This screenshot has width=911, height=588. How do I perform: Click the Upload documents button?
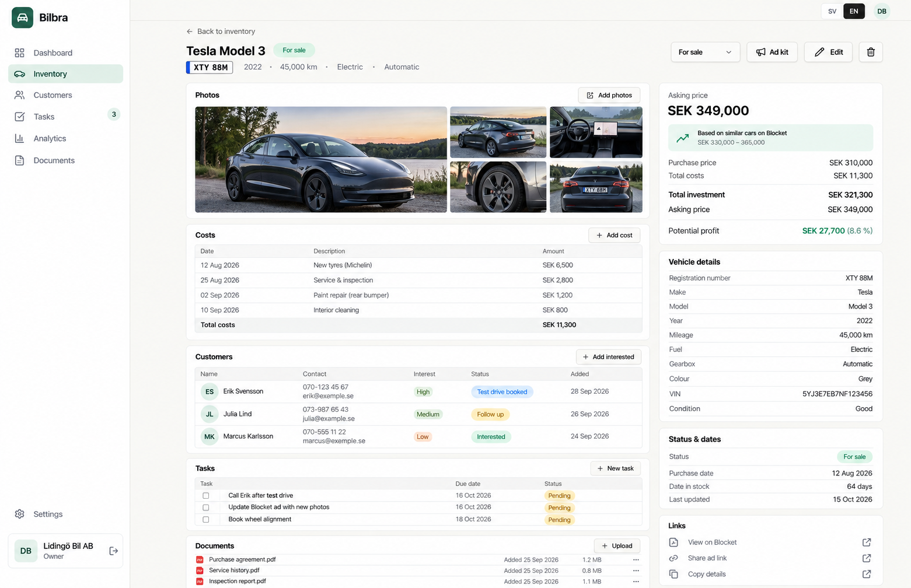(617, 546)
